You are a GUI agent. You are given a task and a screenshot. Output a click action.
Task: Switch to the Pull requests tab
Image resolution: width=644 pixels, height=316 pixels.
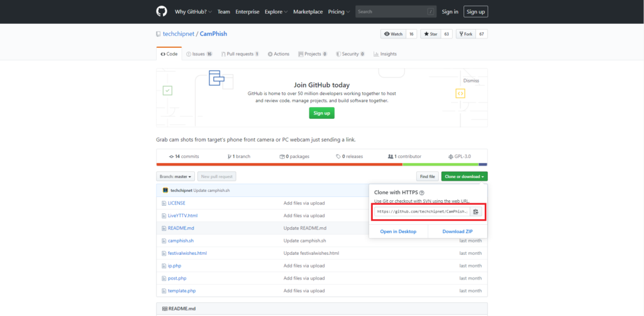[240, 54]
